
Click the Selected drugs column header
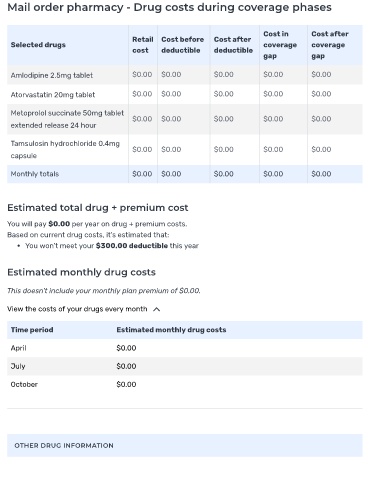pyautogui.click(x=38, y=45)
